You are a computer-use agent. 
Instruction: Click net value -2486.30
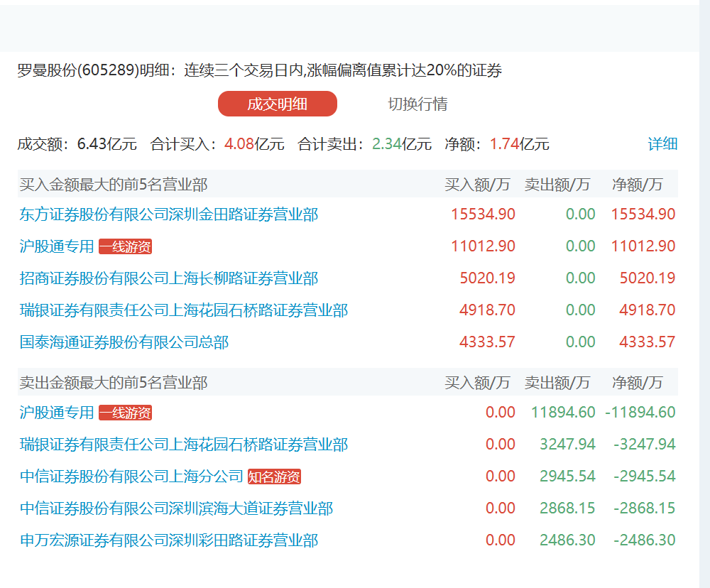[645, 540]
